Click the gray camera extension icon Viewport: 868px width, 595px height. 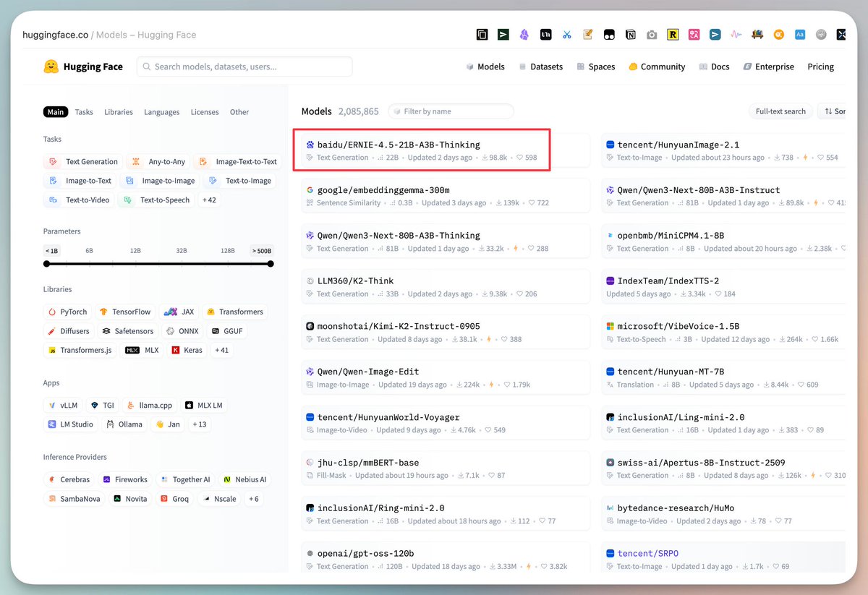click(652, 34)
